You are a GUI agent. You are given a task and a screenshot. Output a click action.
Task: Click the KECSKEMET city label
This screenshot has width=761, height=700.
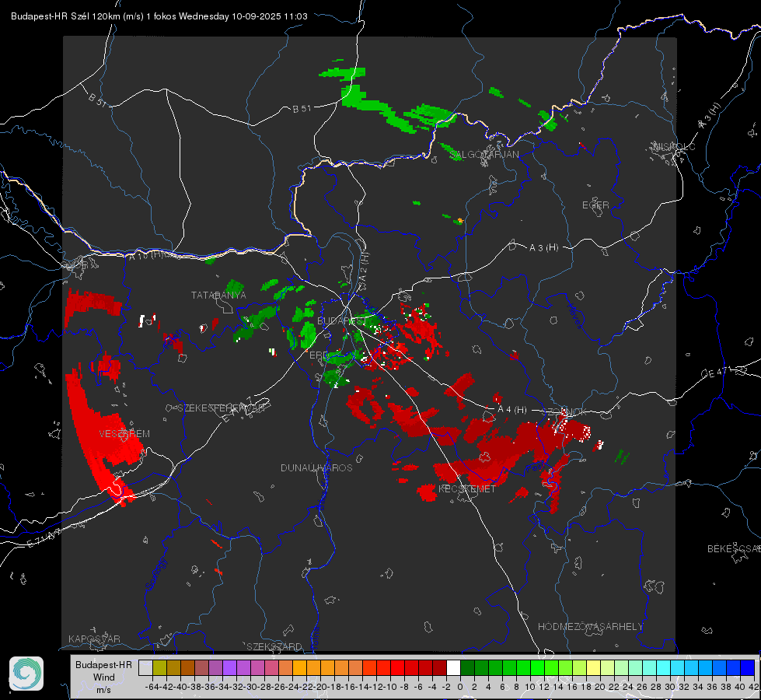pos(467,489)
